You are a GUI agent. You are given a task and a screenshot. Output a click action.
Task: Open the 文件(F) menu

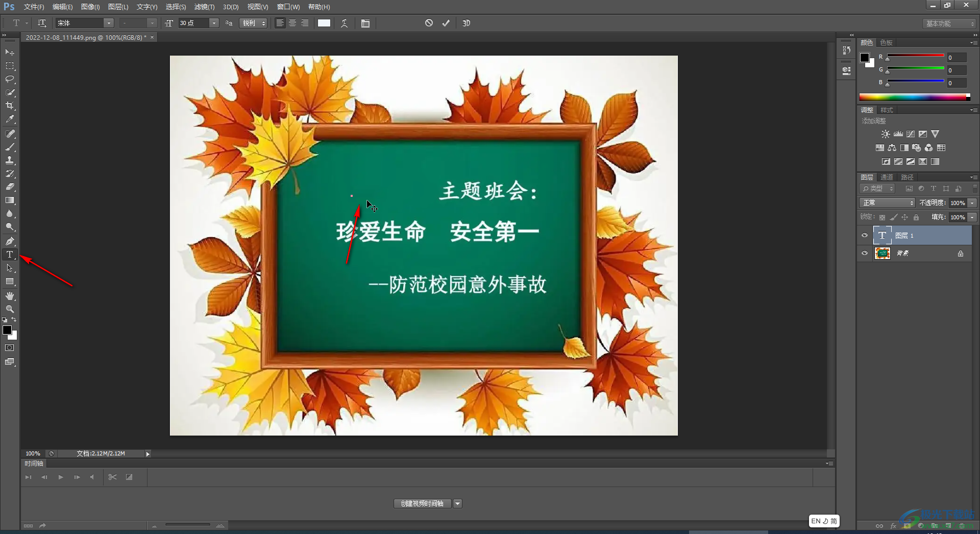(34, 7)
